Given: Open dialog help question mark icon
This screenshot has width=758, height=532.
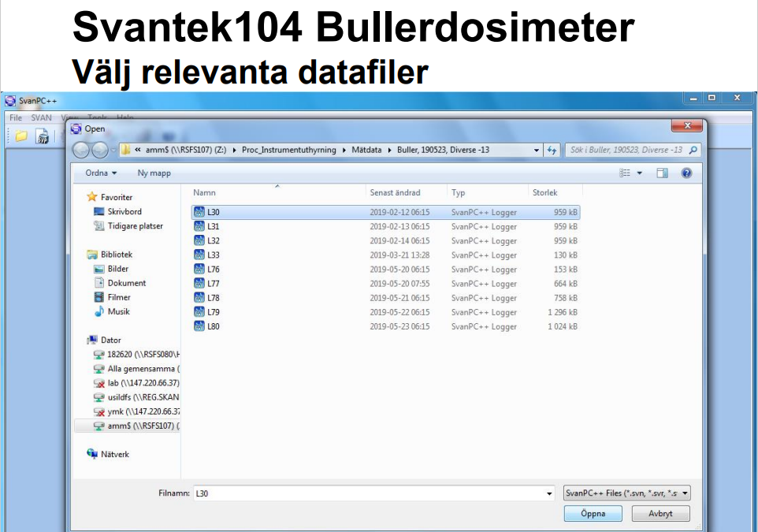Looking at the screenshot, I should click(x=686, y=173).
